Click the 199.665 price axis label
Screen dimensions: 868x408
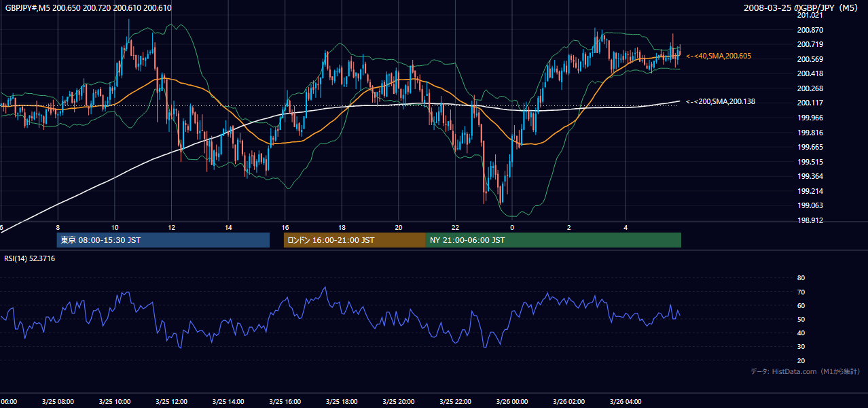[810, 147]
